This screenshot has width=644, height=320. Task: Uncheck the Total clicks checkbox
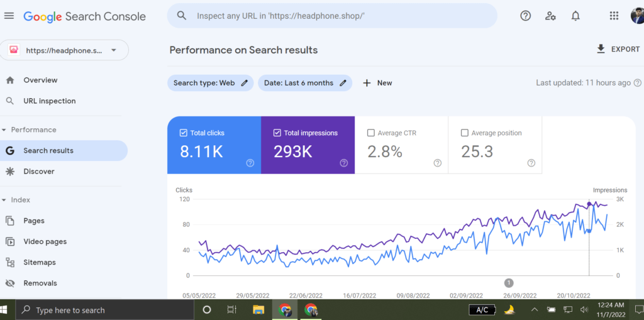point(184,133)
